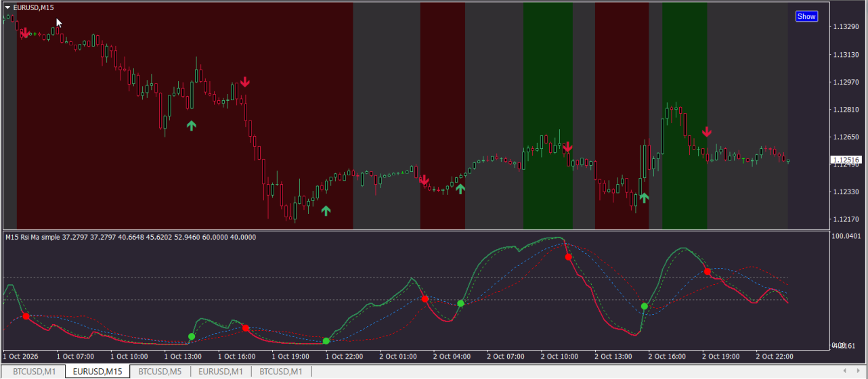Click RSI red dot at 1 Oct 2026 start

tap(26, 316)
